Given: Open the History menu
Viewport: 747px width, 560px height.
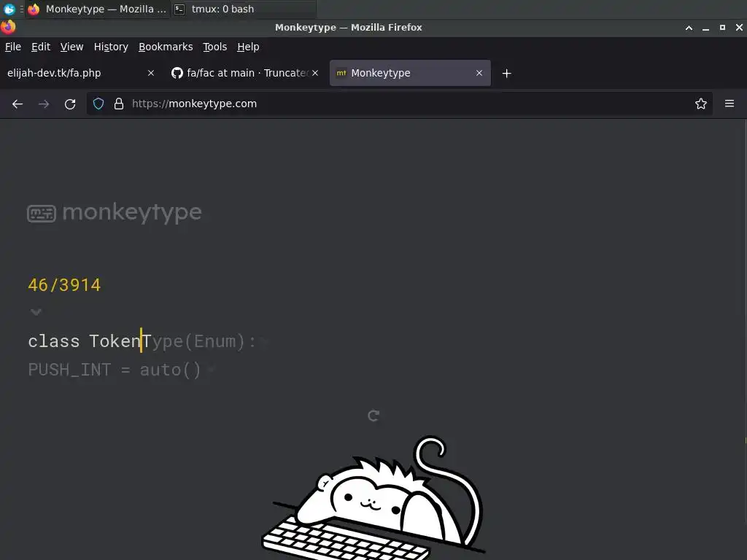Looking at the screenshot, I should tap(111, 47).
